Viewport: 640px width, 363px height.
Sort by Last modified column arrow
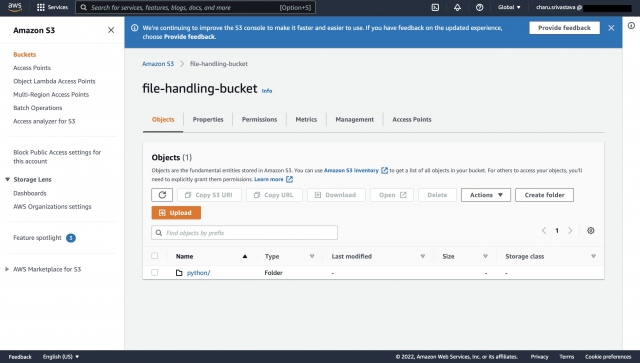click(x=422, y=256)
